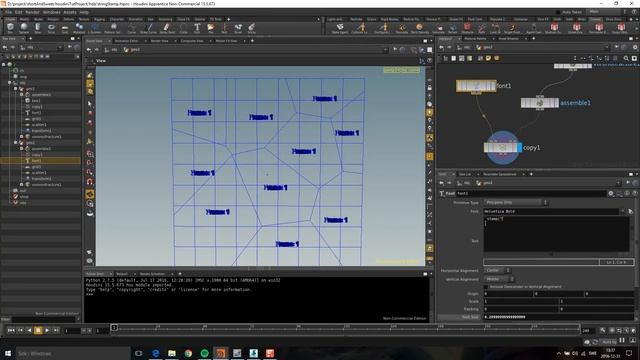Click the play forward button
The height and width of the screenshot is (360, 640).
47,330
